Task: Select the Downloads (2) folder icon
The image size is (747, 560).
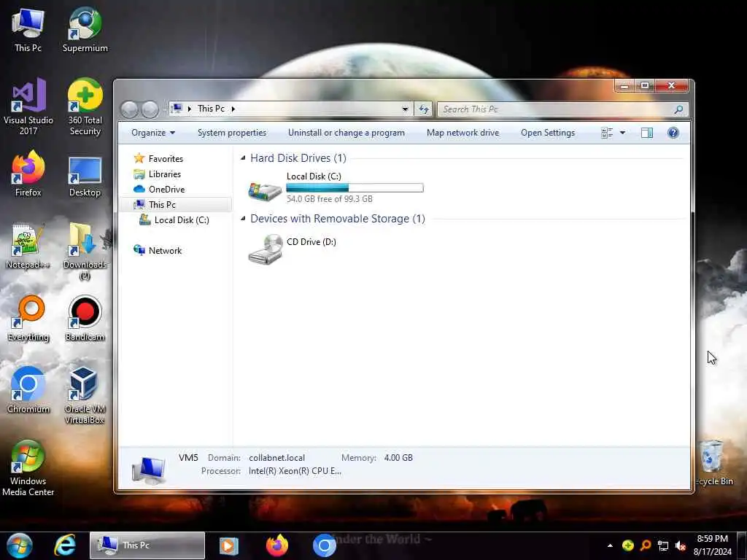Action: [x=85, y=251]
